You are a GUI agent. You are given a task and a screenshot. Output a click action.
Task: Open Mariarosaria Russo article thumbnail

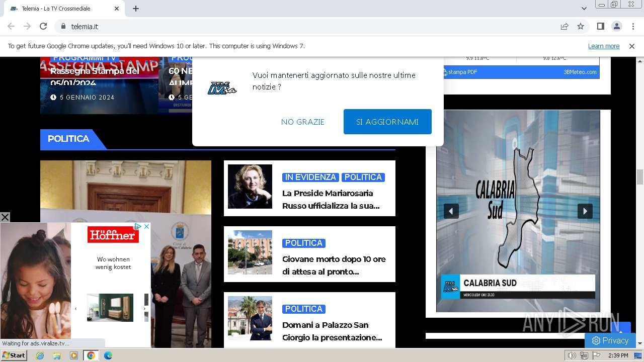[250, 187]
